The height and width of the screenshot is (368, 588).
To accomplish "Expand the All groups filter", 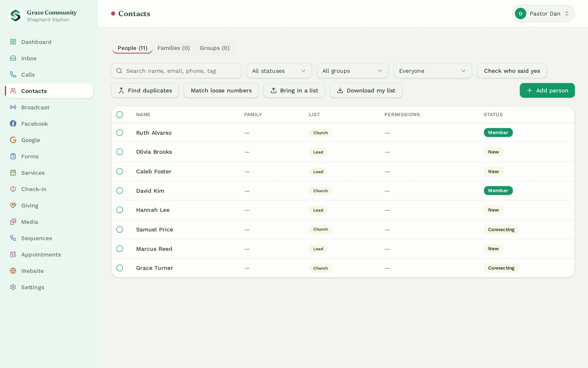I will pyautogui.click(x=353, y=71).
